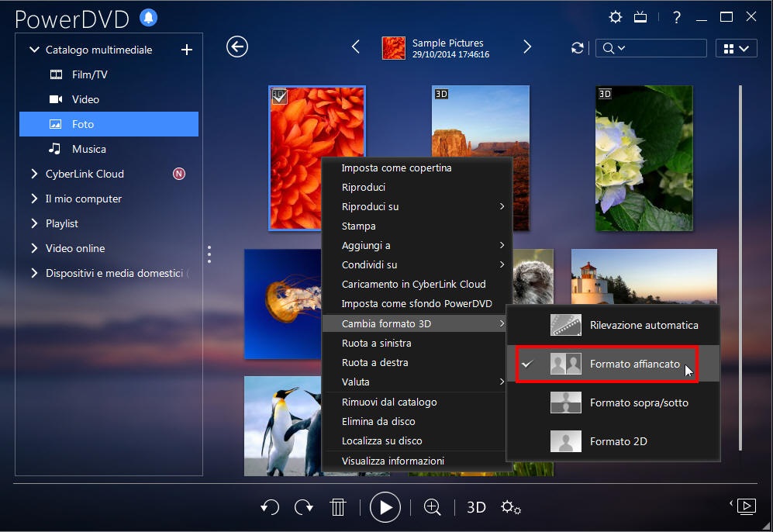This screenshot has height=532, width=773.
Task: Click the Formato 2D icon
Action: [x=565, y=441]
